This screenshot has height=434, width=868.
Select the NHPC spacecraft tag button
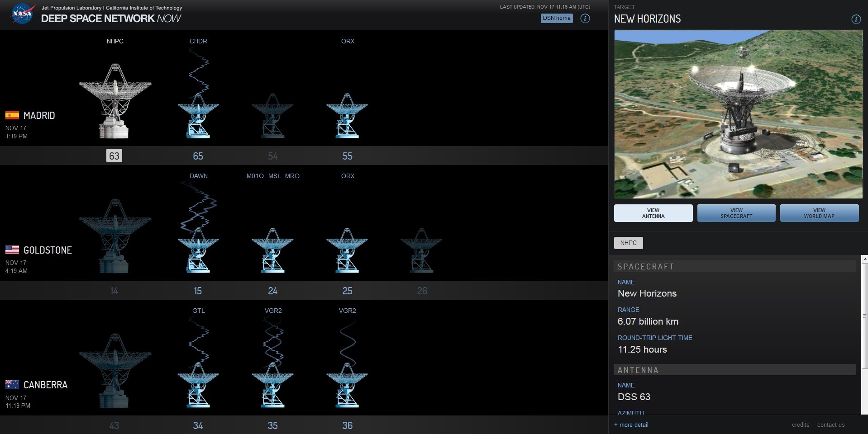(628, 243)
